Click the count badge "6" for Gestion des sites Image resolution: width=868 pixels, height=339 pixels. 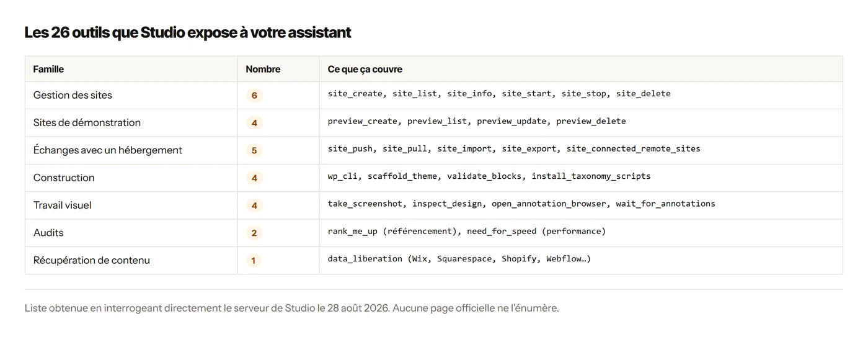(x=254, y=96)
